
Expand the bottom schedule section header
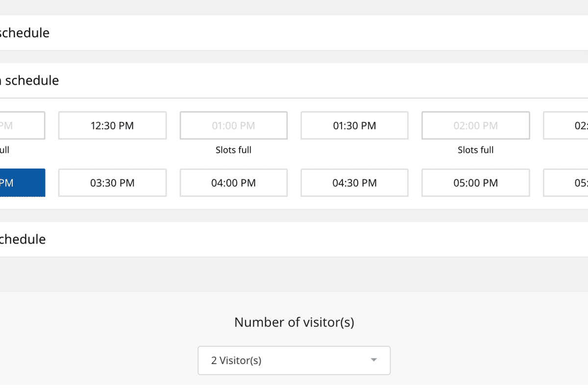(x=23, y=239)
